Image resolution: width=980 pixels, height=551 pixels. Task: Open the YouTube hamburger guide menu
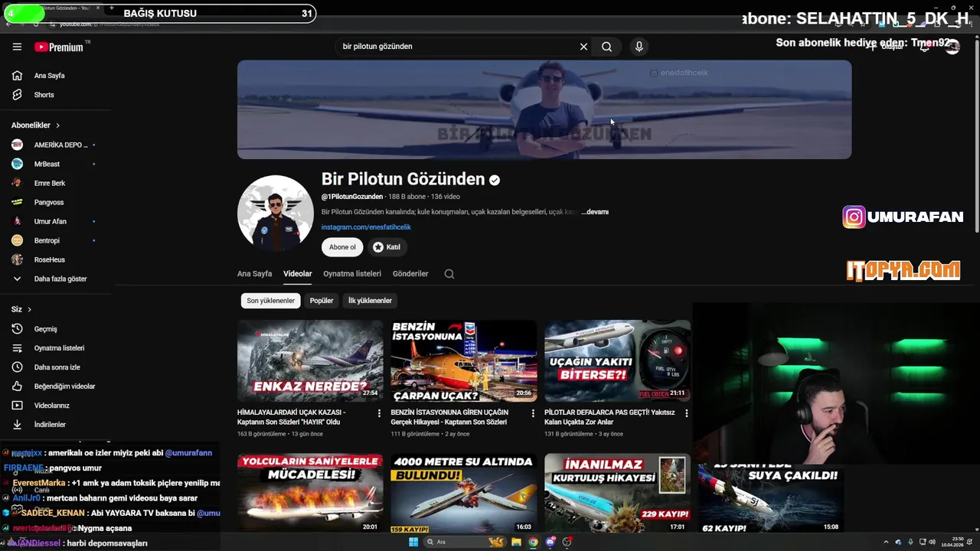[x=17, y=47]
